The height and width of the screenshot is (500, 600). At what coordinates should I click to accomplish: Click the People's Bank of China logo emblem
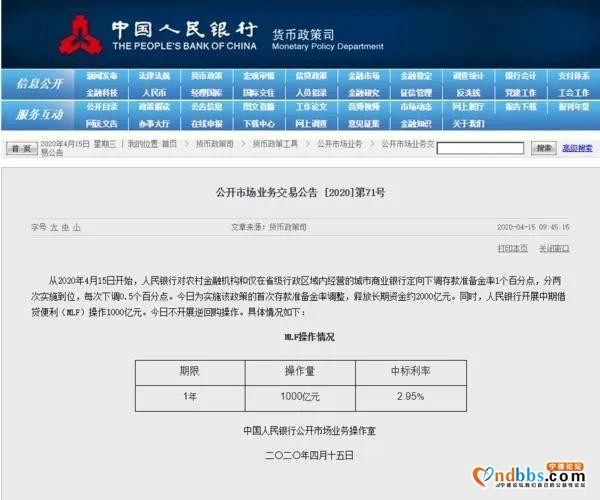79,34
